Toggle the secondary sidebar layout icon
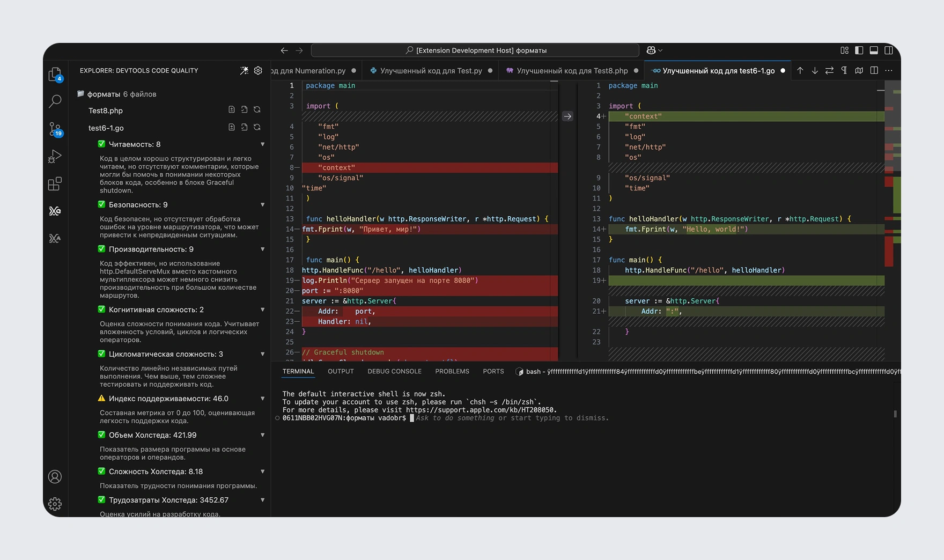 889,50
